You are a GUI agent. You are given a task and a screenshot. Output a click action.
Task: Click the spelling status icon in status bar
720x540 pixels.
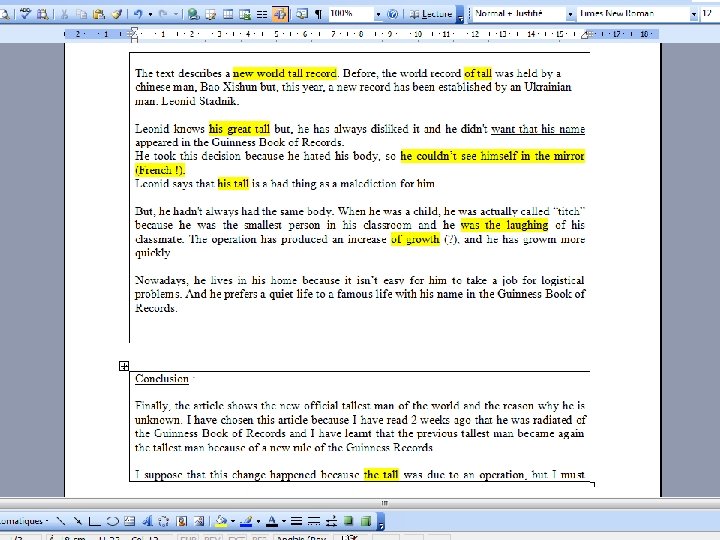[350, 537]
